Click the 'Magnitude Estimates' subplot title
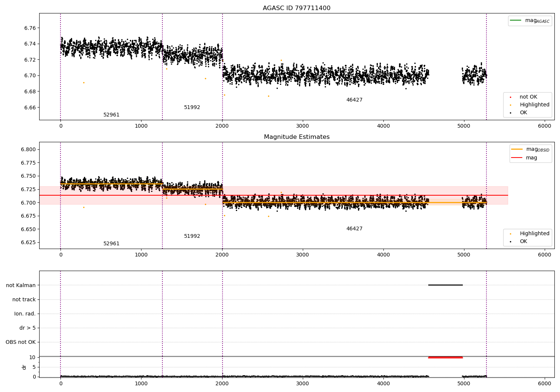 coord(296,137)
